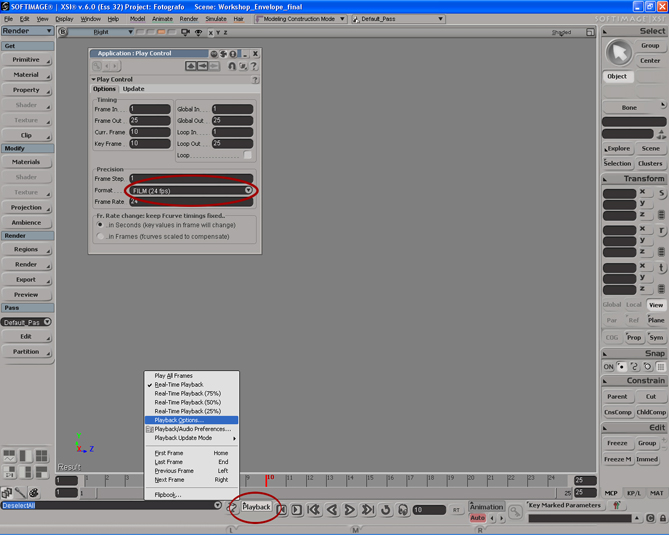
Task: Choose Playback Options from the context menu
Action: click(x=179, y=420)
